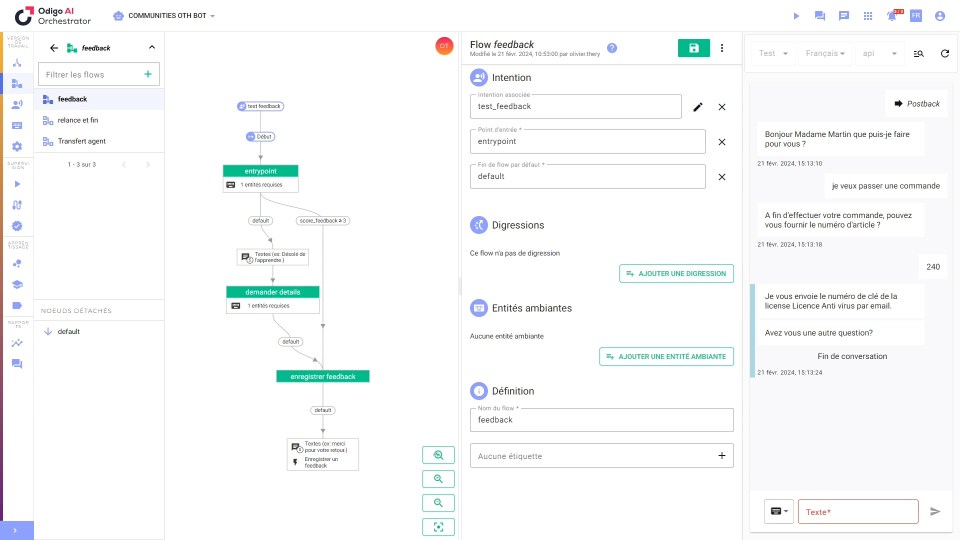Collapse the feedback flow header chevron
Image resolution: width=960 pixels, height=540 pixels.
(x=151, y=47)
